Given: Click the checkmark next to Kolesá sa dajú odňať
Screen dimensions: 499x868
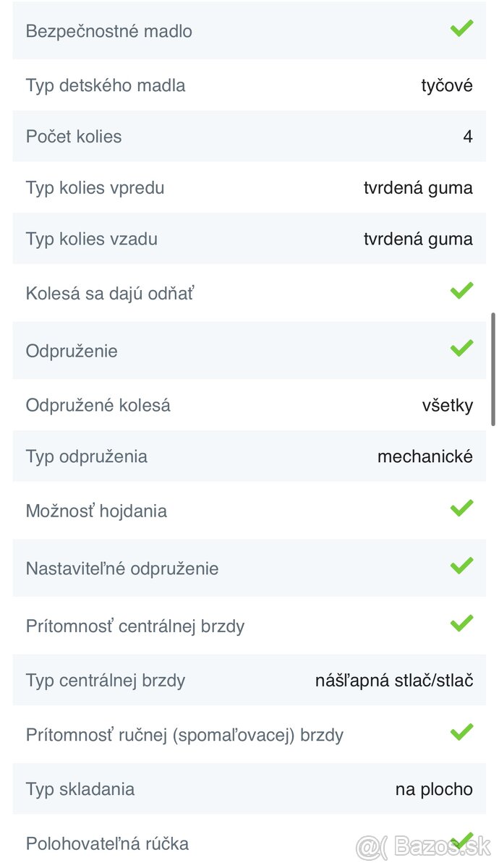Looking at the screenshot, I should (x=461, y=291).
